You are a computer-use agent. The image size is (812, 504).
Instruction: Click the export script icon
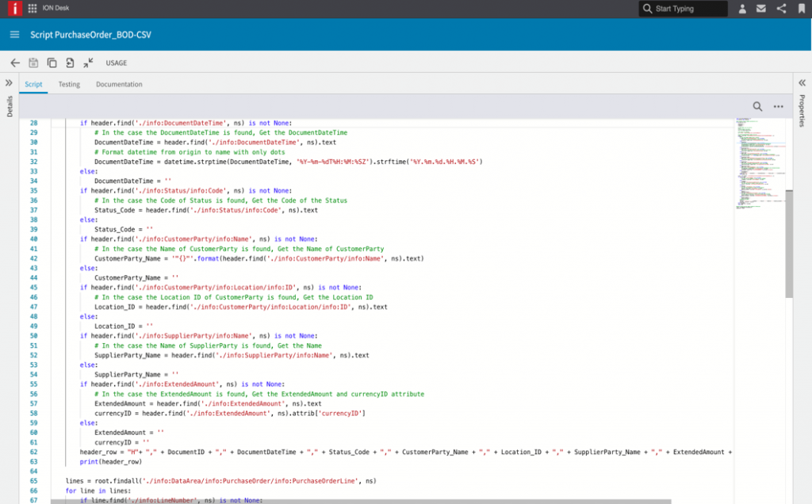pos(70,63)
